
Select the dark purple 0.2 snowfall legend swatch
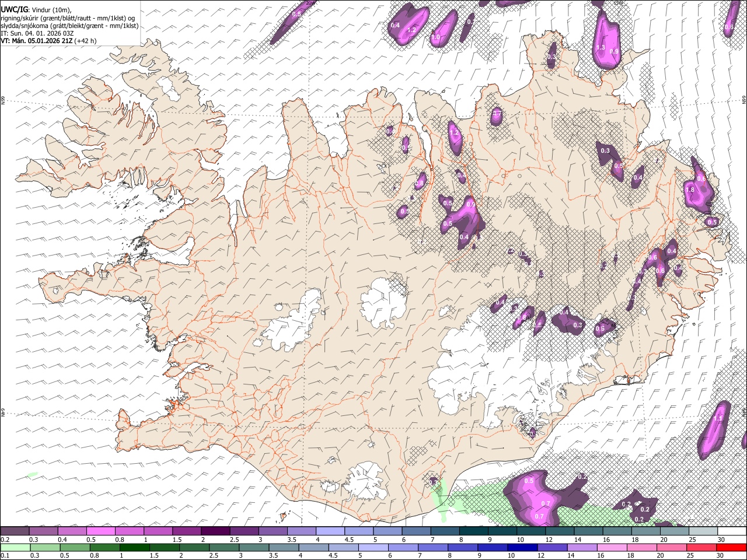(15, 531)
